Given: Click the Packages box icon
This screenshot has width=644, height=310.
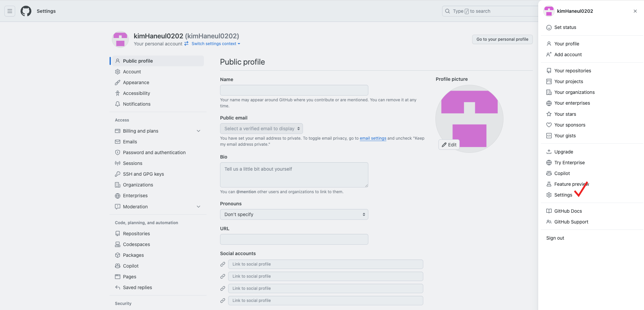Looking at the screenshot, I should 118,255.
